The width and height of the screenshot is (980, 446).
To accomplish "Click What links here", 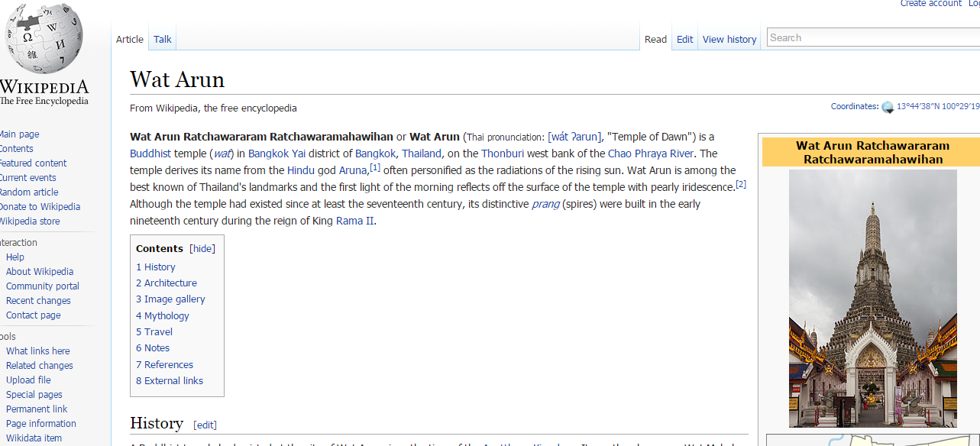I will (38, 351).
